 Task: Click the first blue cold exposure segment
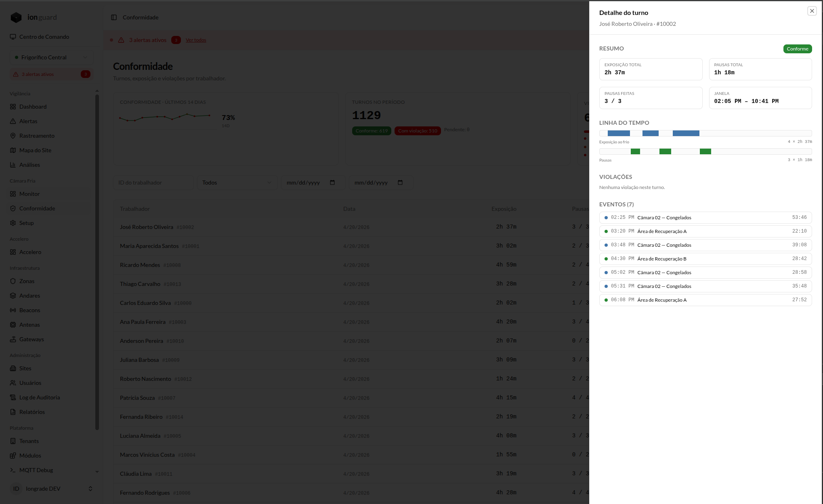pos(619,133)
